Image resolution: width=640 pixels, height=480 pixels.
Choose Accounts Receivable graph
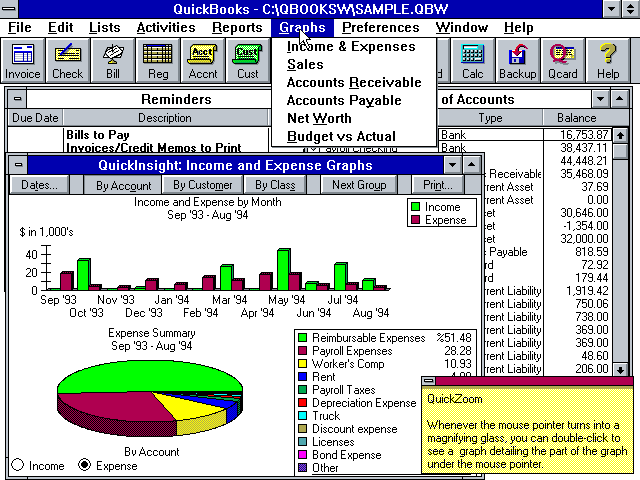tap(353, 82)
